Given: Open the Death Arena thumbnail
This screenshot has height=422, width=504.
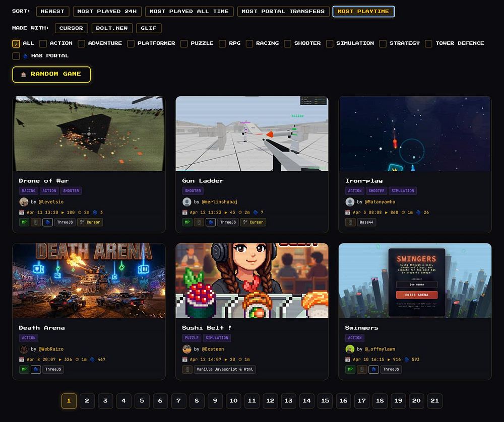Looking at the screenshot, I should [x=89, y=280].
